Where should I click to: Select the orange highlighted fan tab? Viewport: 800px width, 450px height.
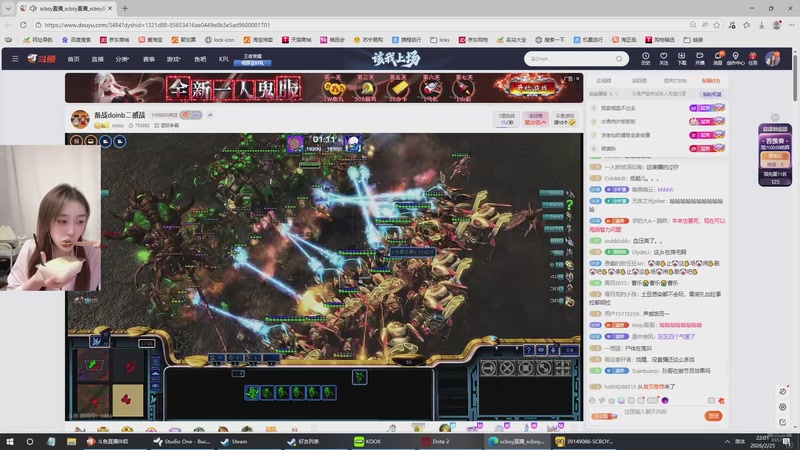coord(711,81)
